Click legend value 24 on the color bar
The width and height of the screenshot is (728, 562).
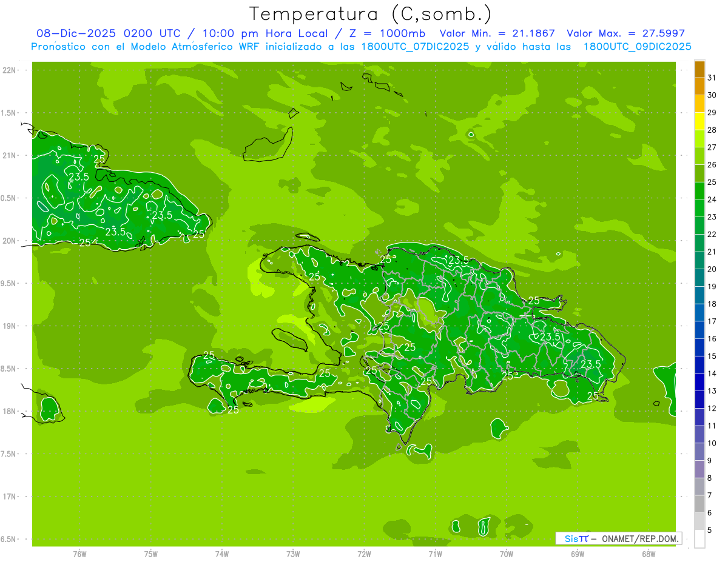(x=712, y=199)
